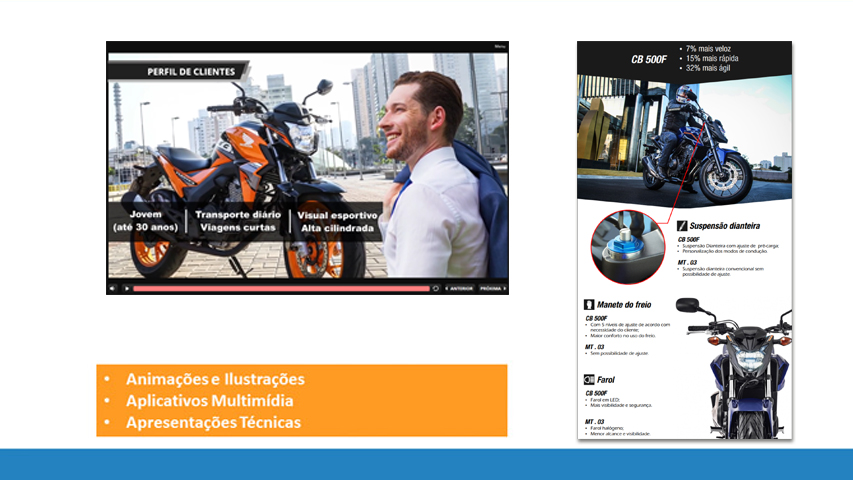Click the Aplicativos Multimídia bullet
Screen dimensions: 853x480
(x=210, y=400)
